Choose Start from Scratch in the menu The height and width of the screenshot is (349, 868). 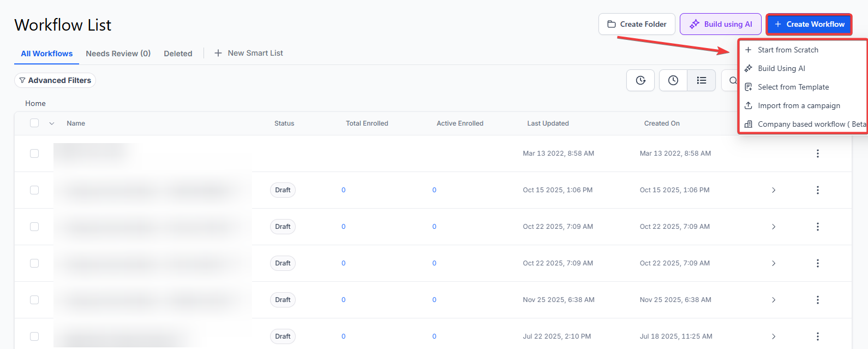pos(788,50)
